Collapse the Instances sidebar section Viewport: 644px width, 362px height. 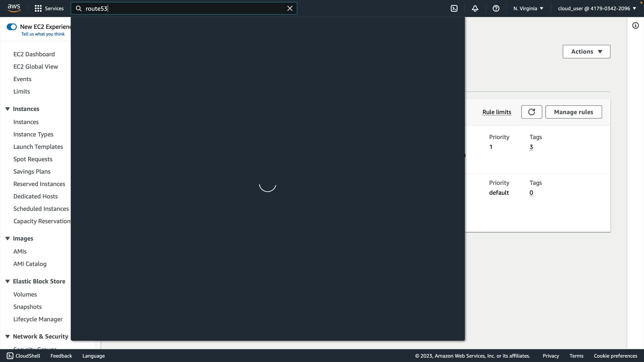coord(7,109)
